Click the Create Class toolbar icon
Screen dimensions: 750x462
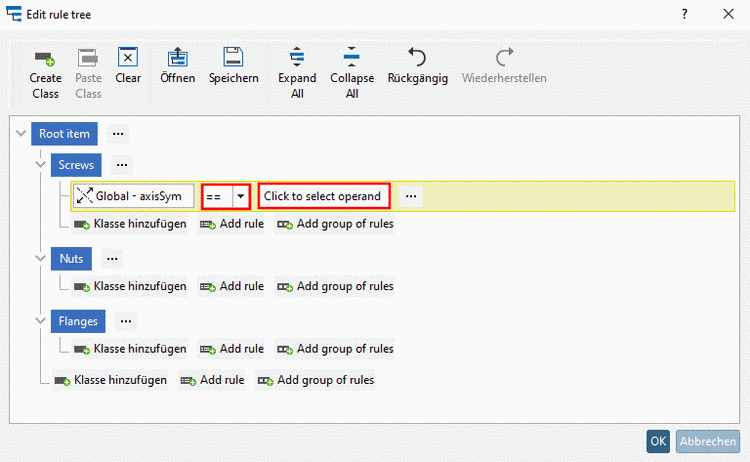click(45, 58)
